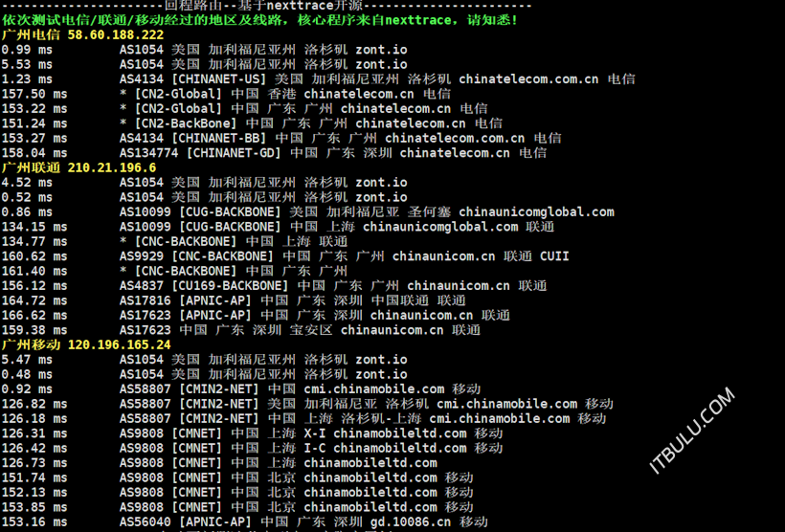Viewport: 785px width, 532px height.
Task: Click the 166.62 ms latency value
Action: pos(34,316)
